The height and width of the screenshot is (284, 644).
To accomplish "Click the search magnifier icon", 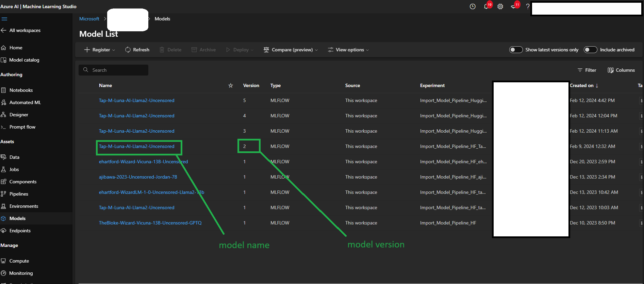I will tap(86, 70).
